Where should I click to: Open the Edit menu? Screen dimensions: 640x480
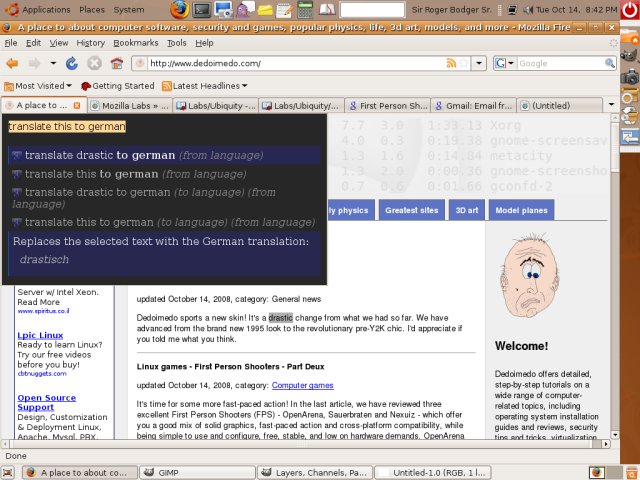(x=33, y=43)
